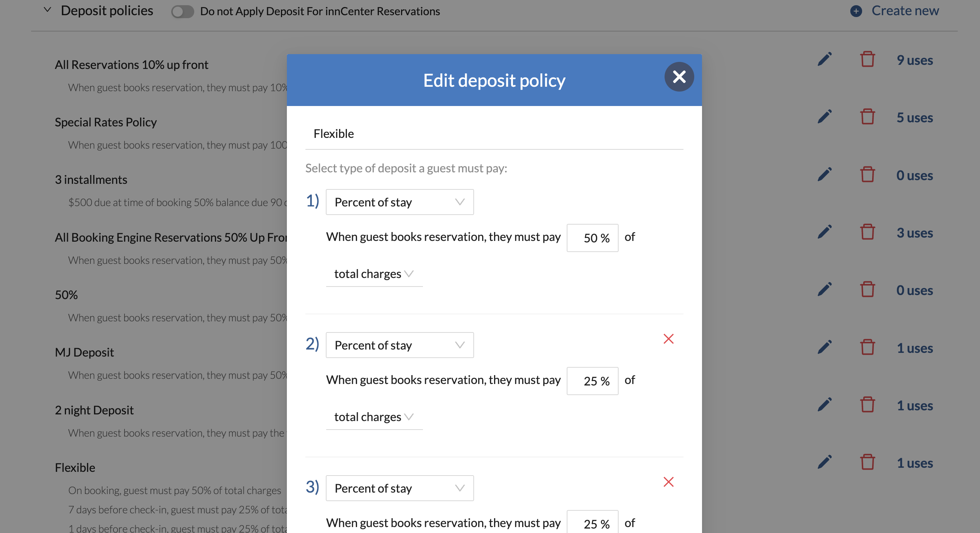Click pencil icon for All Reservations 10% policy
This screenshot has width=980, height=533.
824,60
